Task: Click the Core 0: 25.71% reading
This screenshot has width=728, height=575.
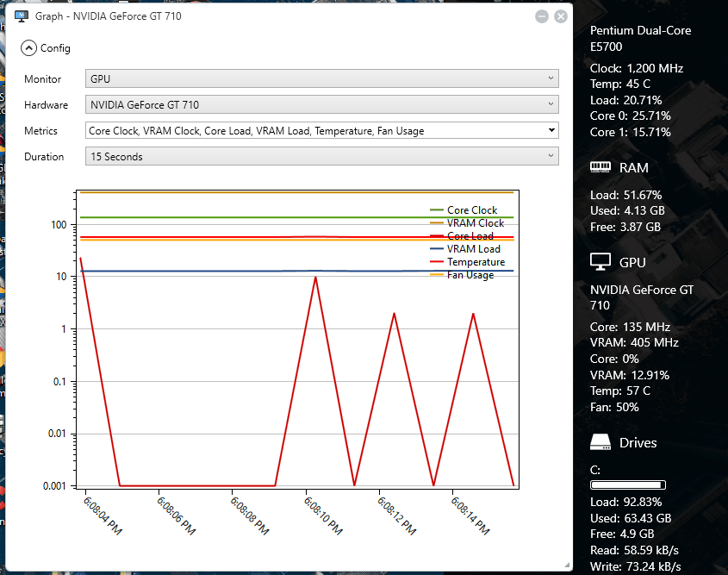Action: 631,116
